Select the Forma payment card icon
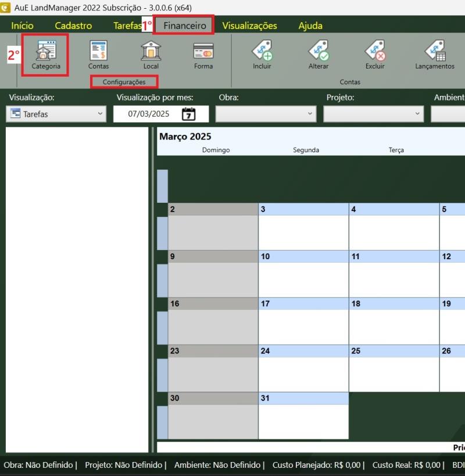The image size is (465, 476). (203, 52)
